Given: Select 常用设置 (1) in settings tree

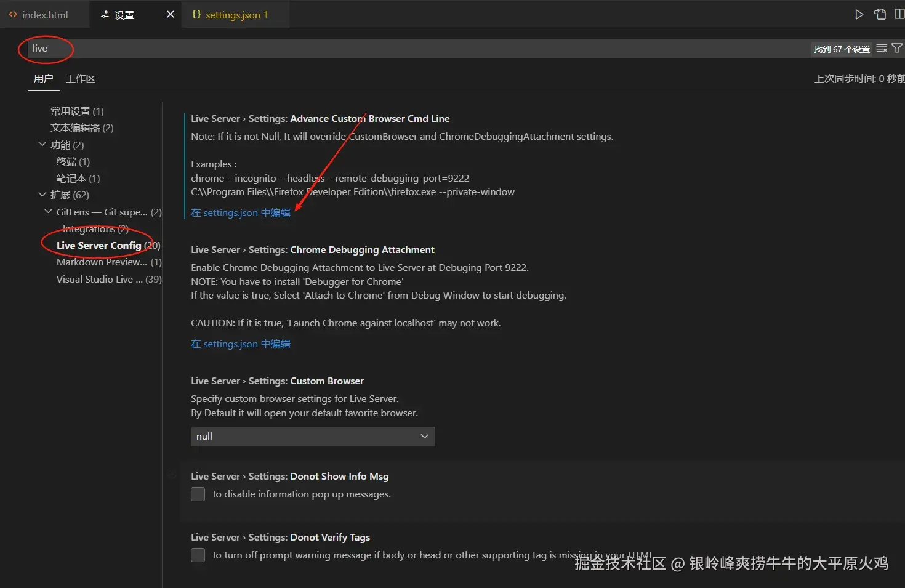Looking at the screenshot, I should point(77,111).
